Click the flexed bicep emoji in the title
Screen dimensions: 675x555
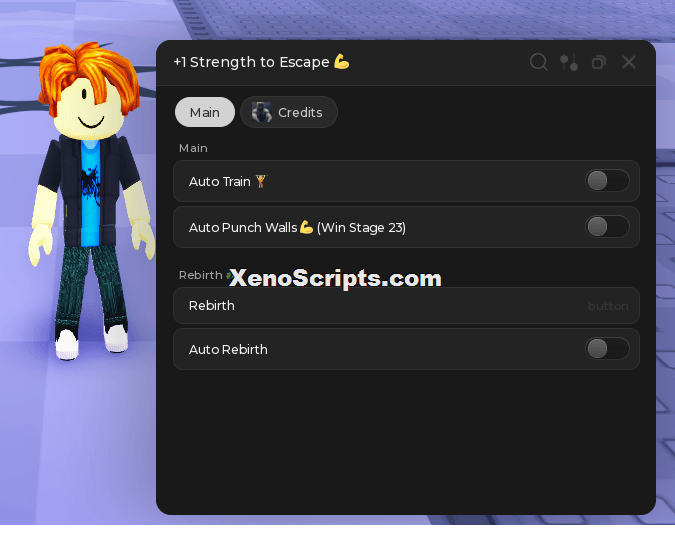point(342,62)
